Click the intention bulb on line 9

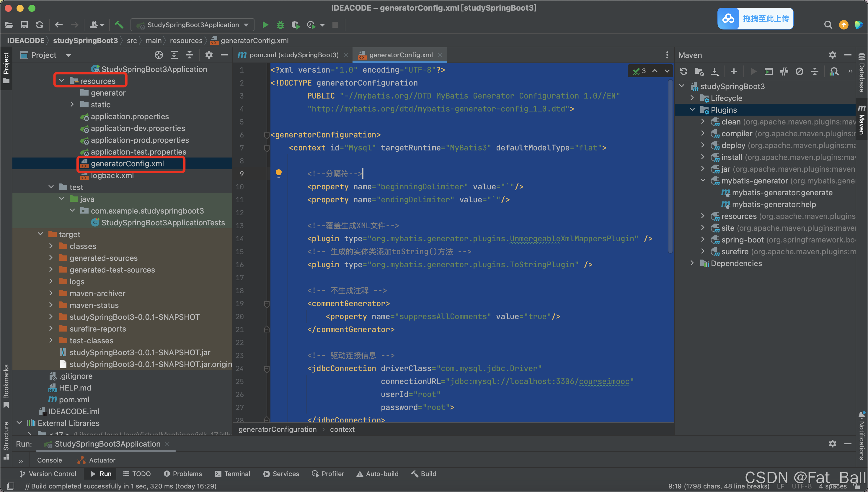tap(279, 173)
